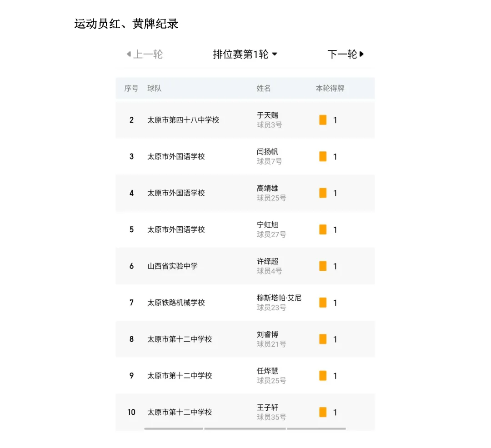Screen dimensions: 491x448
Task: Click yellow card icon for 闫扬帆
Action: coord(323,156)
